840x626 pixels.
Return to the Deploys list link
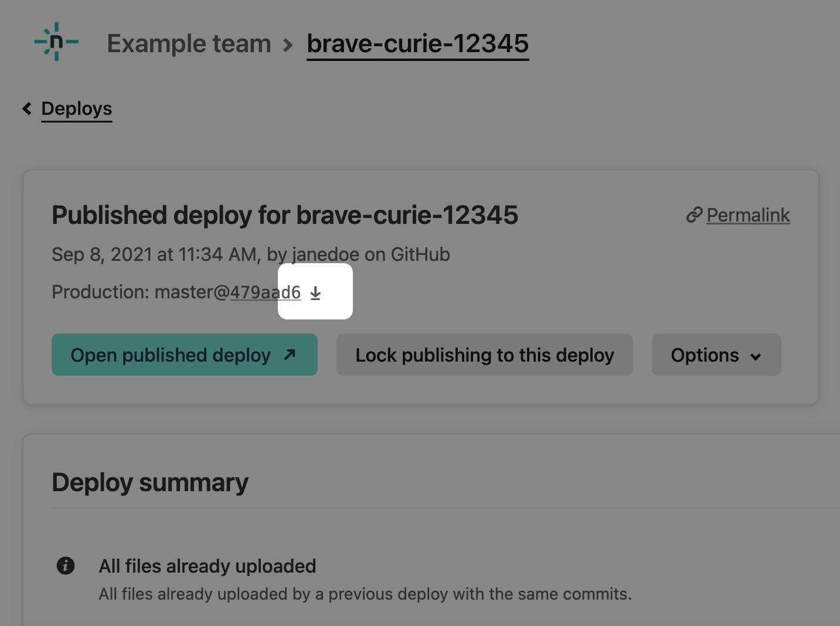tap(77, 109)
